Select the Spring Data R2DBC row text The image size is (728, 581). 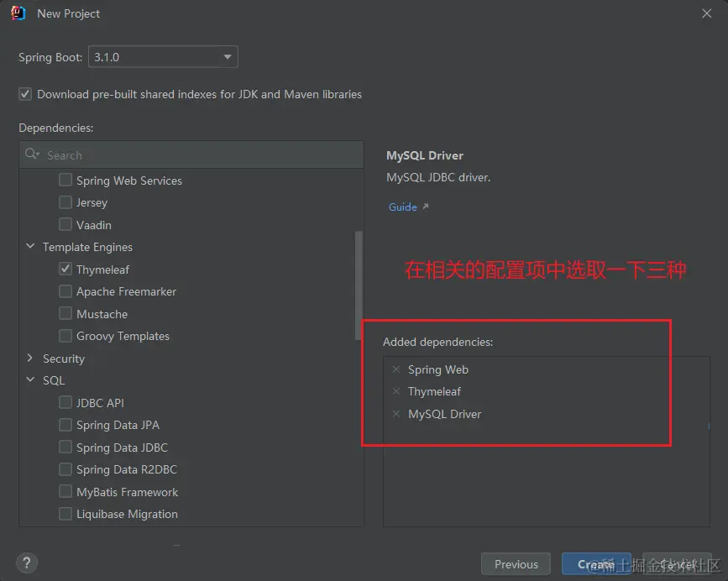pyautogui.click(x=127, y=469)
